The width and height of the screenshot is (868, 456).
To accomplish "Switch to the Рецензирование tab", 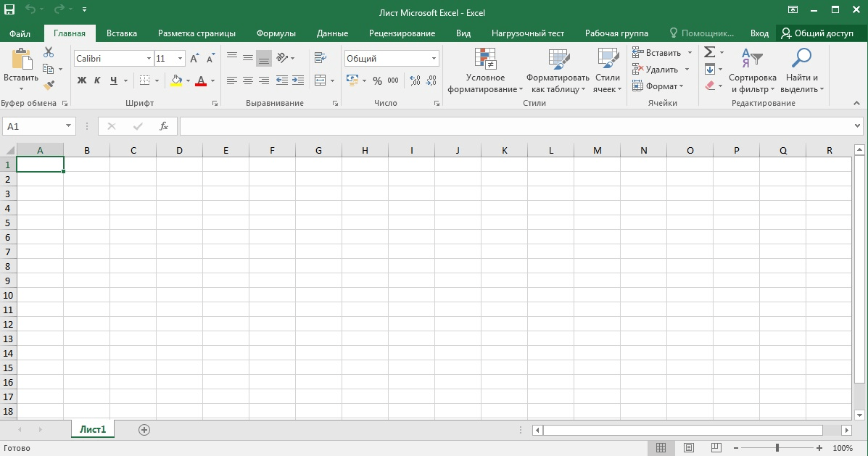I will pyautogui.click(x=402, y=33).
